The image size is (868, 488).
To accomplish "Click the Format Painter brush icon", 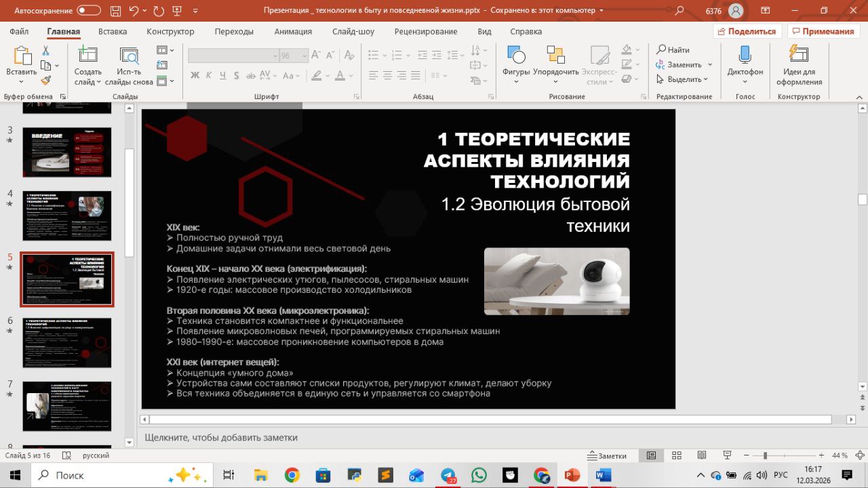I will [x=45, y=80].
